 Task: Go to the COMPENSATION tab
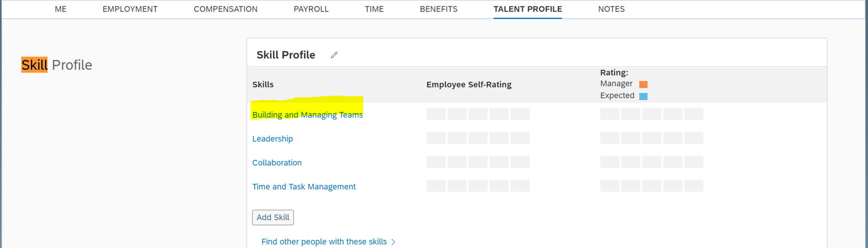pos(225,9)
